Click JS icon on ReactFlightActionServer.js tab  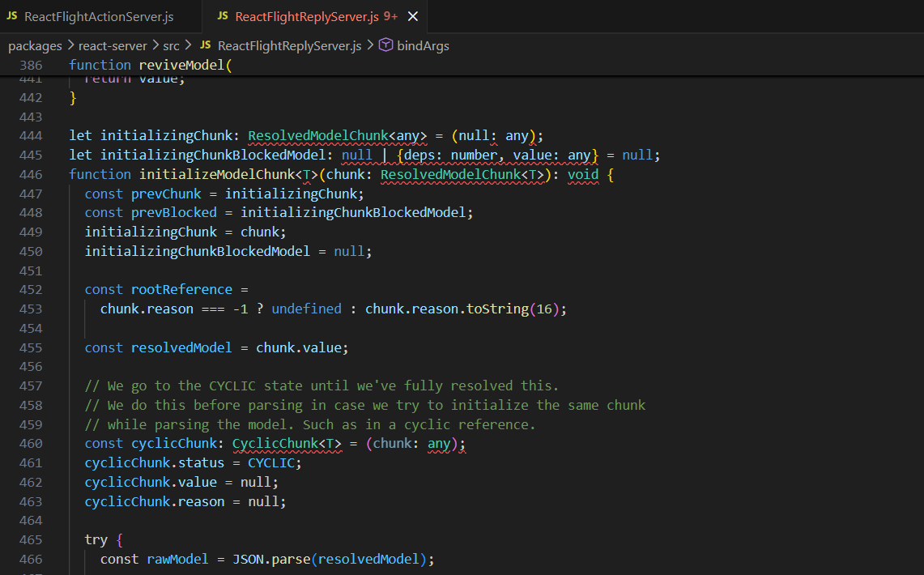click(x=11, y=16)
